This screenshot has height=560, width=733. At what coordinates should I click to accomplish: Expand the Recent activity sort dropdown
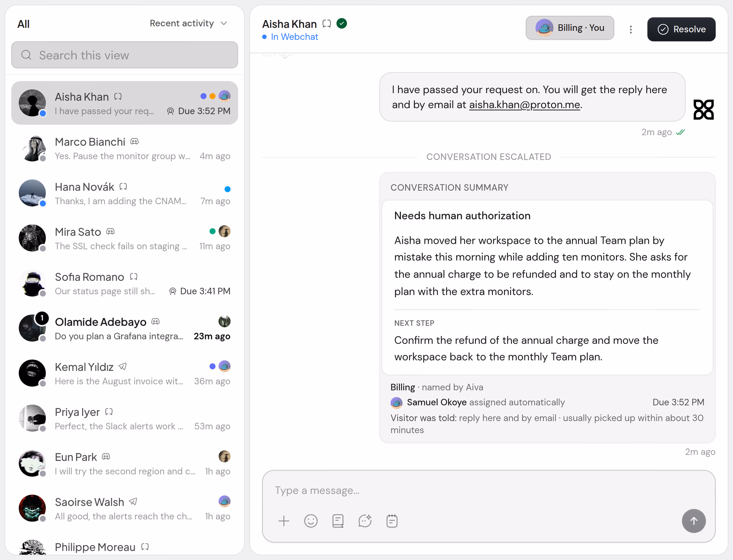(189, 23)
